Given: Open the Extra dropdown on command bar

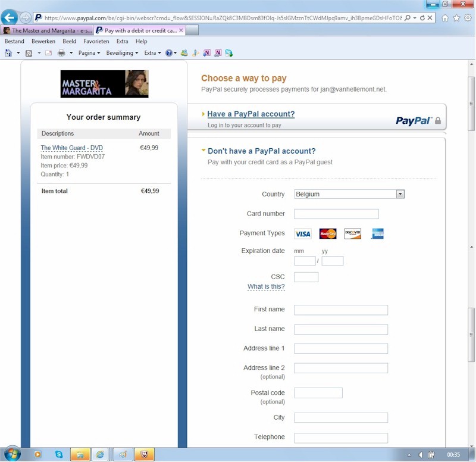Looking at the screenshot, I should click(152, 53).
